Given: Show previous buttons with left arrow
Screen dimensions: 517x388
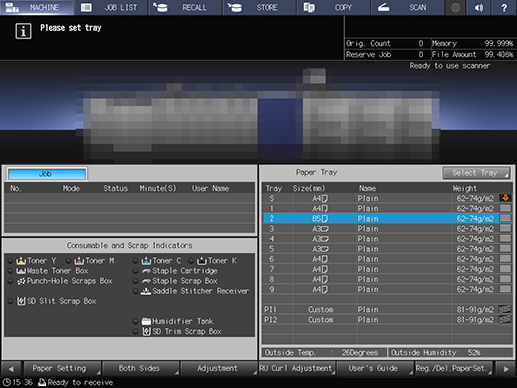Looking at the screenshot, I should point(11,369).
